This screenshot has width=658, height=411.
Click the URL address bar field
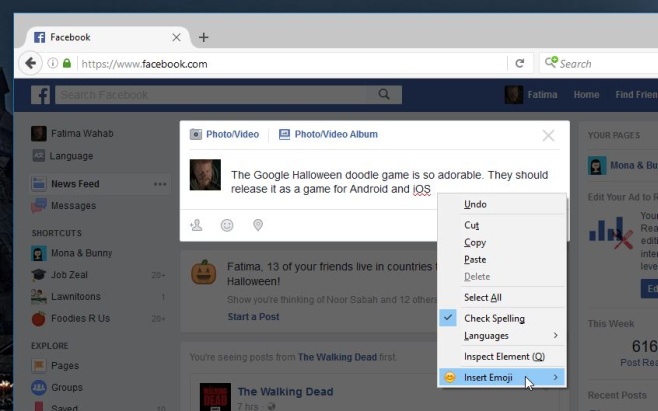(x=292, y=64)
